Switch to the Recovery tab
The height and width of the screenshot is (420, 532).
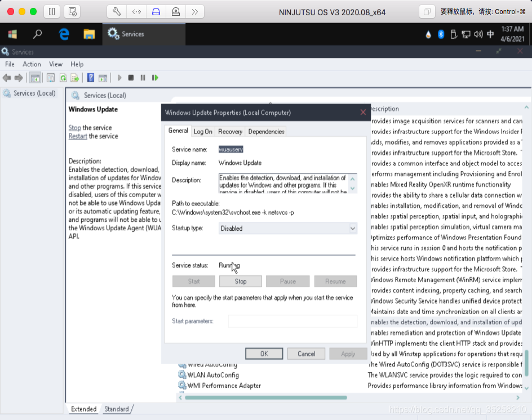(x=230, y=132)
